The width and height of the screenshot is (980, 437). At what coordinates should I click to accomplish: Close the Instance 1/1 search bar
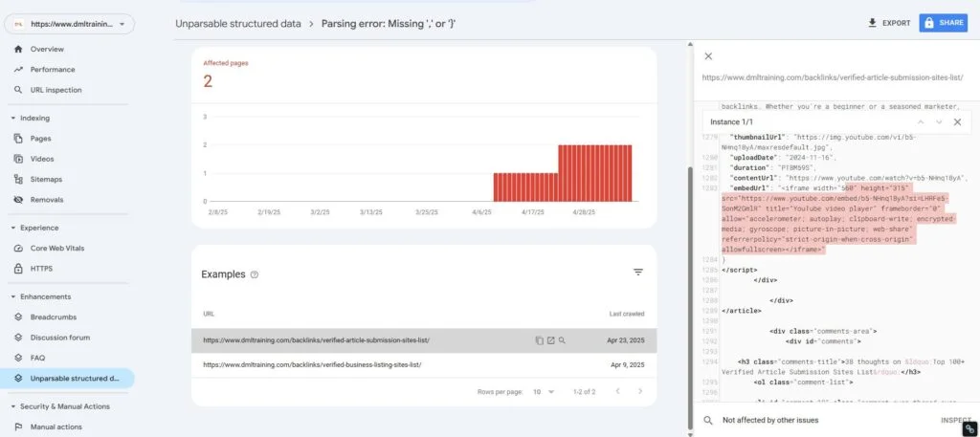(957, 121)
